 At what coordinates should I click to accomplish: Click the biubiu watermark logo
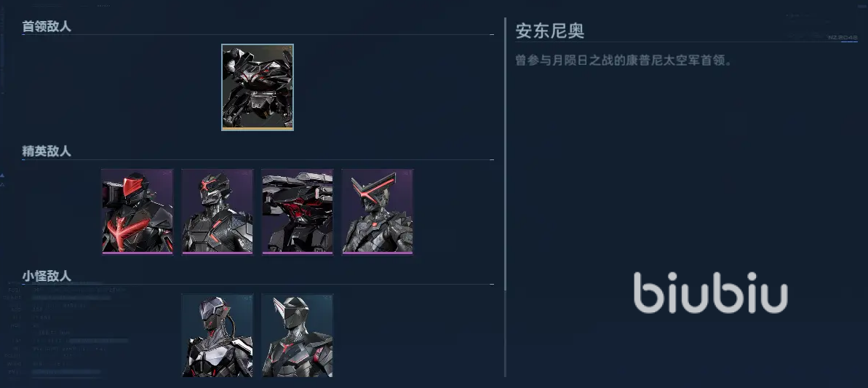[711, 292]
